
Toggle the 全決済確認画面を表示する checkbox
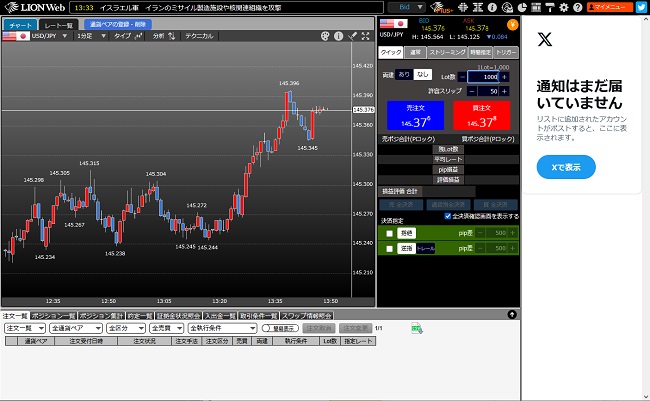pyautogui.click(x=447, y=216)
